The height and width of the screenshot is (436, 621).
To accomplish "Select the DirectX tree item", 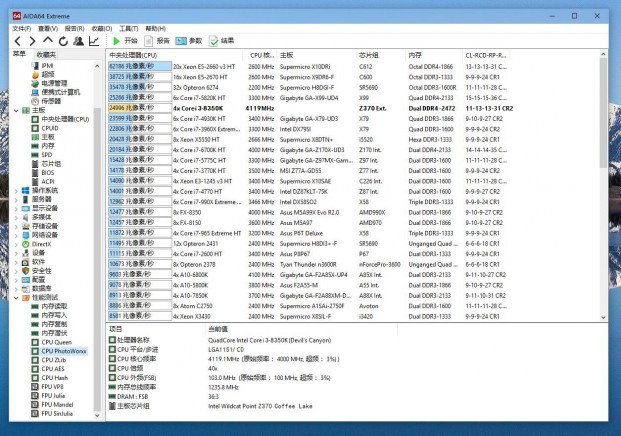I will click(41, 244).
